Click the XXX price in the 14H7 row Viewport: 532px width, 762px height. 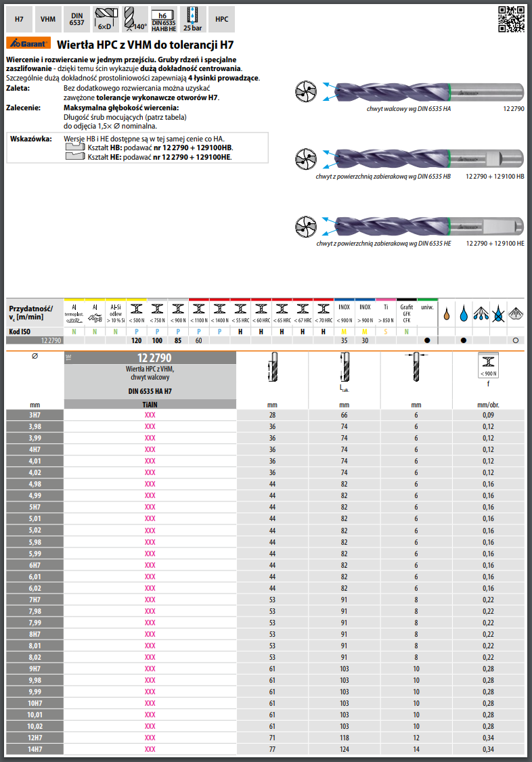tap(150, 749)
